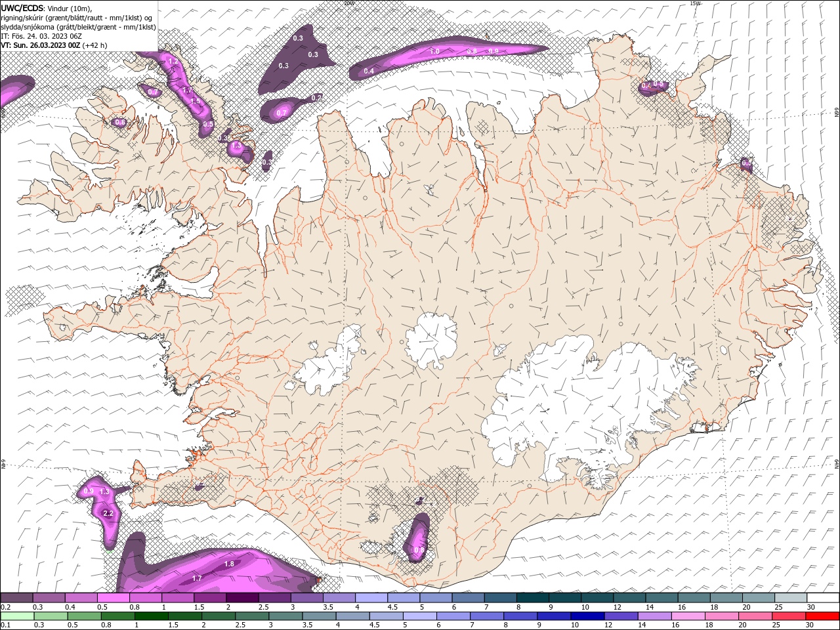The image size is (840, 630).
Task: Click the (+42 h) forecast offset text
Action: click(x=94, y=45)
